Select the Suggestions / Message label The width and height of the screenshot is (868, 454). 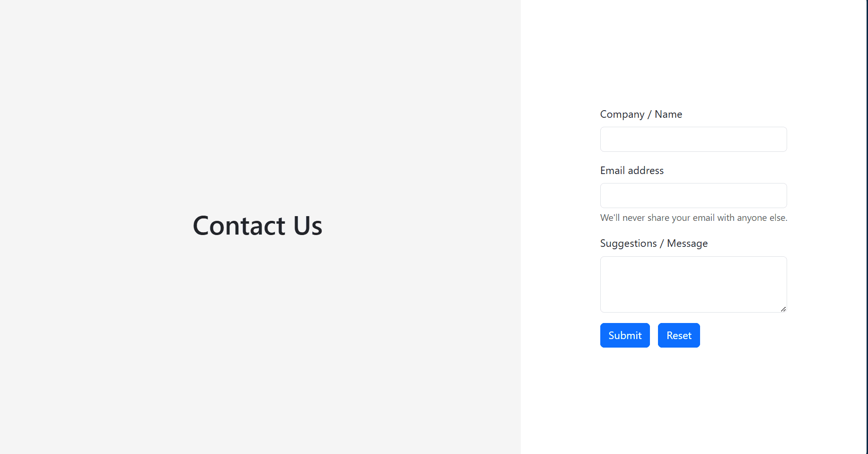point(654,243)
